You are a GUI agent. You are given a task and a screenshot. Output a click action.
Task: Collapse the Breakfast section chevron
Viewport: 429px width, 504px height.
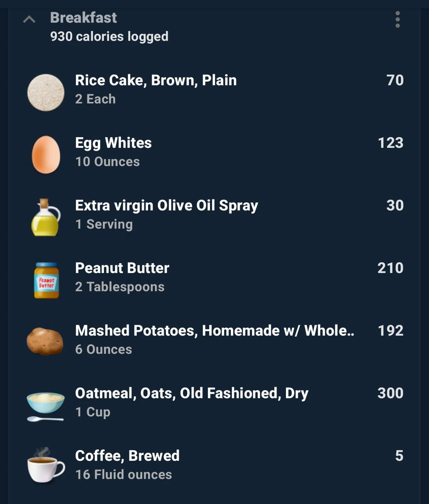[x=29, y=20]
